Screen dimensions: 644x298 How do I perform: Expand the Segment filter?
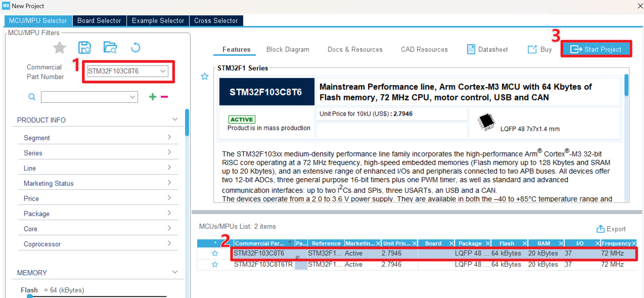coord(169,137)
